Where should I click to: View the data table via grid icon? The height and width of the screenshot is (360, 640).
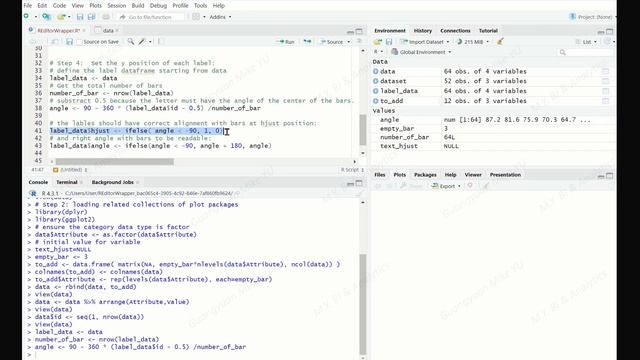(605, 71)
